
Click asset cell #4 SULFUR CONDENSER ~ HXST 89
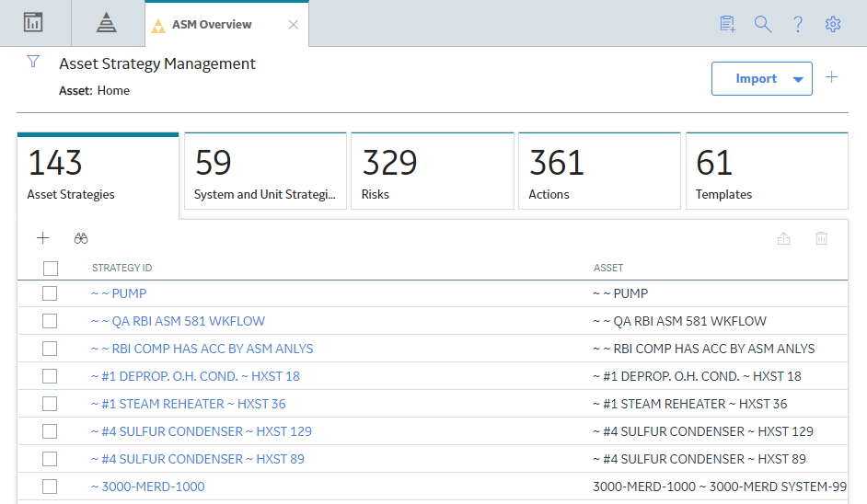[x=699, y=459]
